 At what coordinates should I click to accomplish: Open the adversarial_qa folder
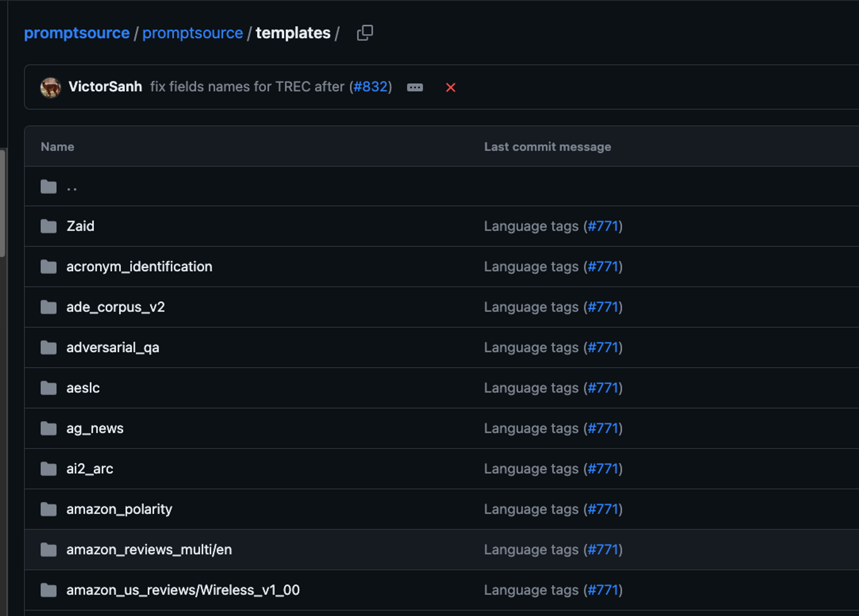pyautogui.click(x=113, y=347)
